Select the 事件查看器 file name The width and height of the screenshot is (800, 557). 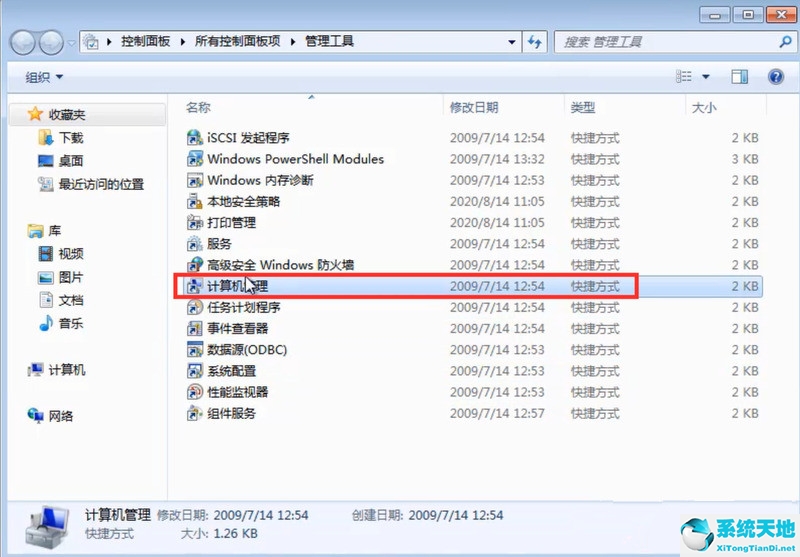[238, 328]
